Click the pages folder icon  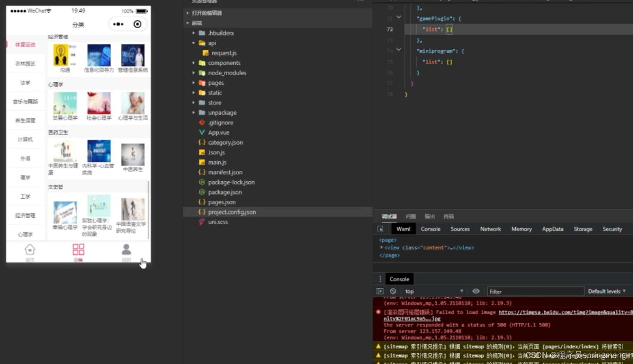click(202, 83)
